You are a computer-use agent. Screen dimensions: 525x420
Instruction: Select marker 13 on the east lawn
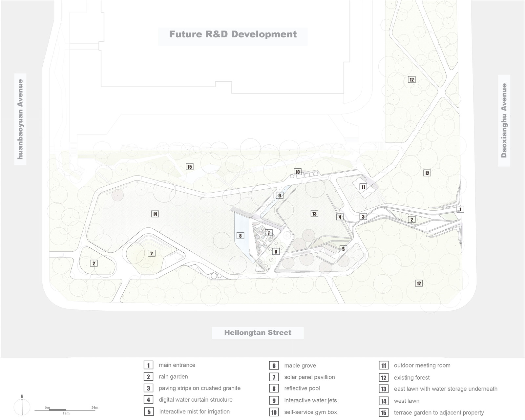314,214
